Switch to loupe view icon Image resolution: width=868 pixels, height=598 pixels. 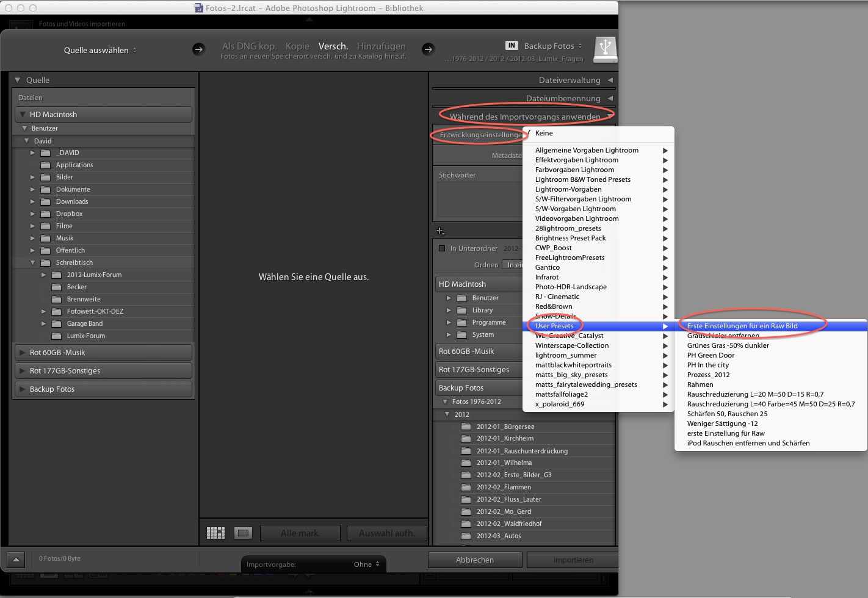243,533
